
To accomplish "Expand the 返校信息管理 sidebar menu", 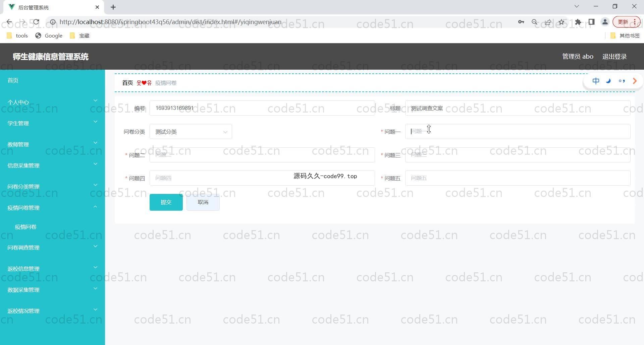I will (x=52, y=269).
